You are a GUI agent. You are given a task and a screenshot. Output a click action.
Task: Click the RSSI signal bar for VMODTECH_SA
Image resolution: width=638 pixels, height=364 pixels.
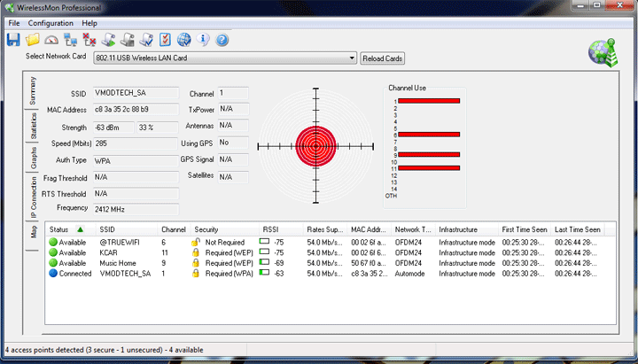pyautogui.click(x=264, y=272)
